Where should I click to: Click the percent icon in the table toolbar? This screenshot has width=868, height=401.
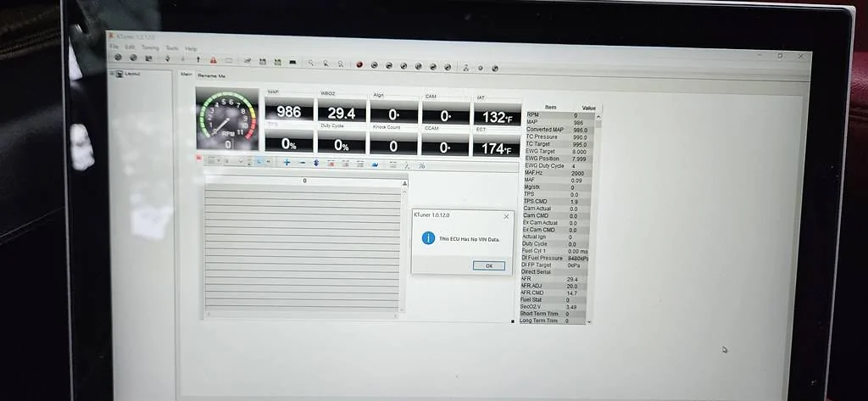[421, 165]
